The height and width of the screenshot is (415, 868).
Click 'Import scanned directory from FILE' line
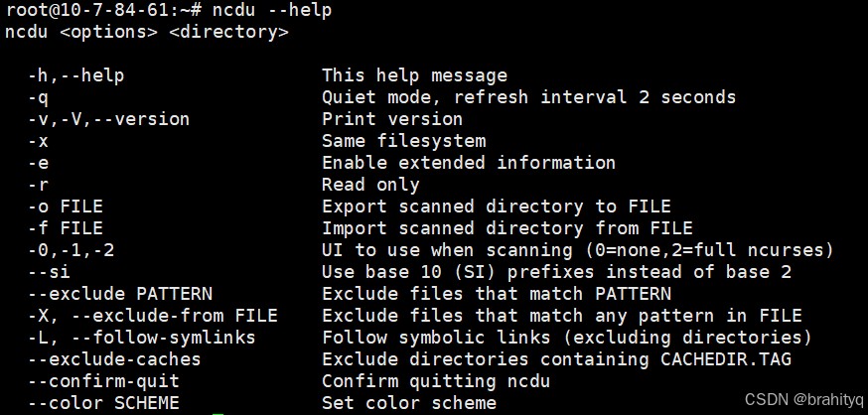pyautogui.click(x=507, y=228)
